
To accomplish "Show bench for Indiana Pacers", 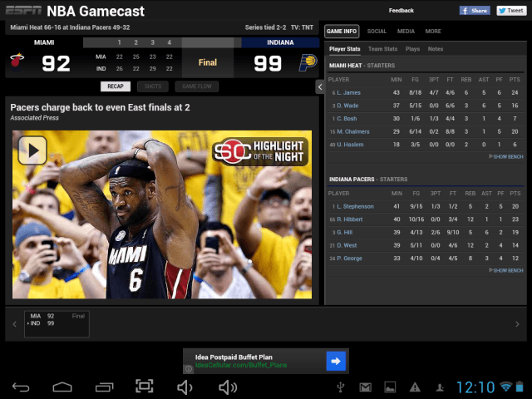I will (x=506, y=270).
